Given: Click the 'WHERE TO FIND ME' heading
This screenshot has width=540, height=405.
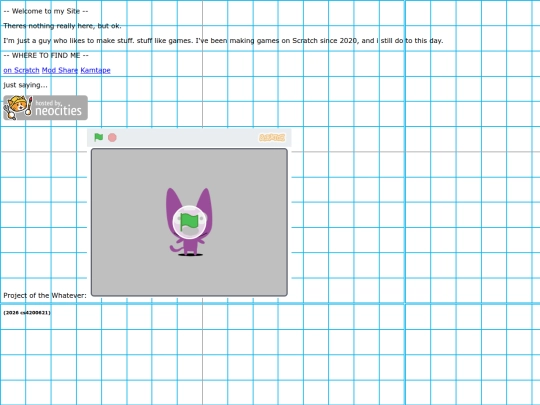Looking at the screenshot, I should [x=46, y=55].
